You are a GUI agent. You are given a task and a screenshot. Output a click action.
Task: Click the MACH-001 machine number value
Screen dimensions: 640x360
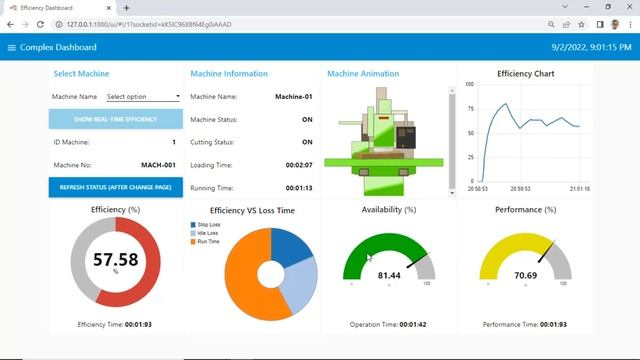point(158,165)
